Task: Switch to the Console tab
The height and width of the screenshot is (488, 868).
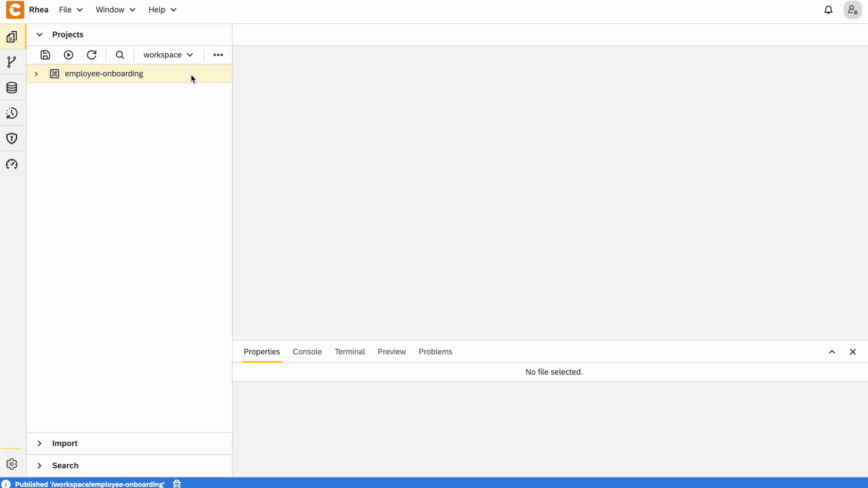Action: (x=307, y=352)
